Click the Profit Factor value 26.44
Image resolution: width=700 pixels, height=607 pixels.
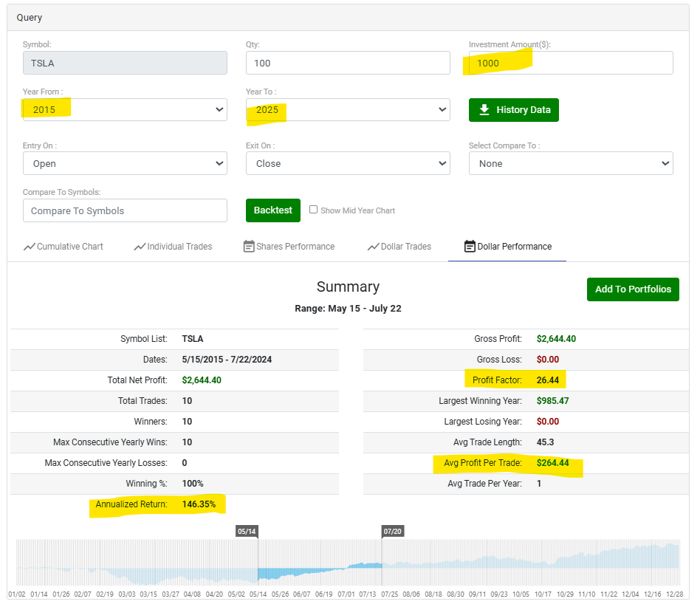point(547,380)
